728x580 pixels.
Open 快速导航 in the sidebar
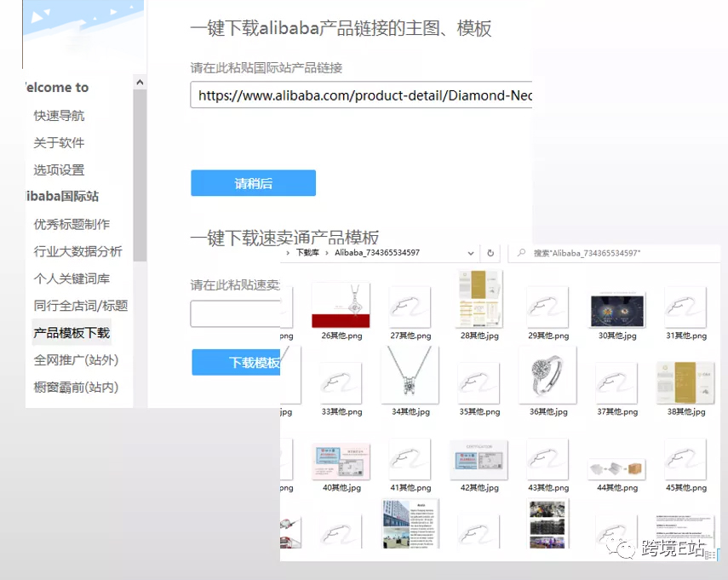coord(59,116)
